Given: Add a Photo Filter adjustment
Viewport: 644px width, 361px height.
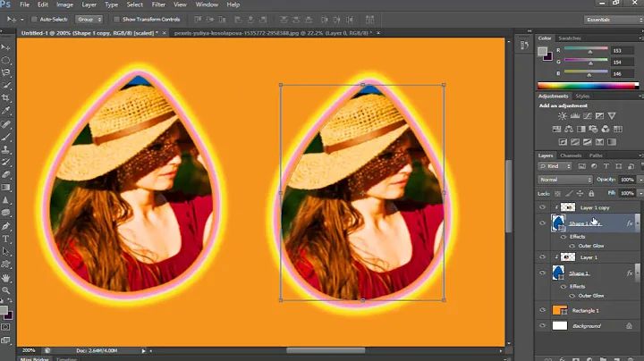Looking at the screenshot, I should (x=593, y=129).
